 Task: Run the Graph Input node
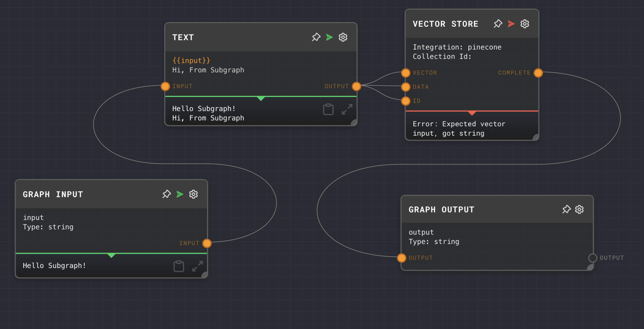pos(180,194)
